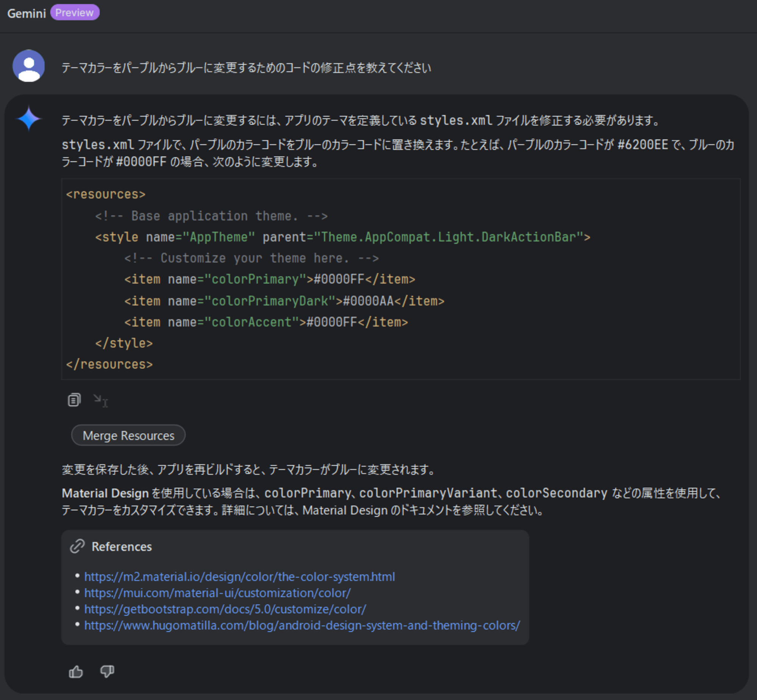Click the style name="AppTheme" line

click(x=343, y=237)
